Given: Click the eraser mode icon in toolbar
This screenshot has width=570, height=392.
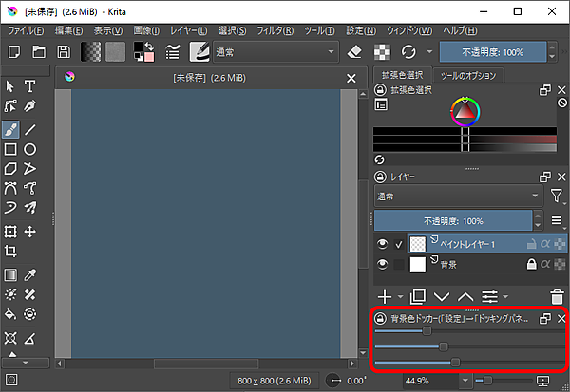Looking at the screenshot, I should [x=352, y=51].
